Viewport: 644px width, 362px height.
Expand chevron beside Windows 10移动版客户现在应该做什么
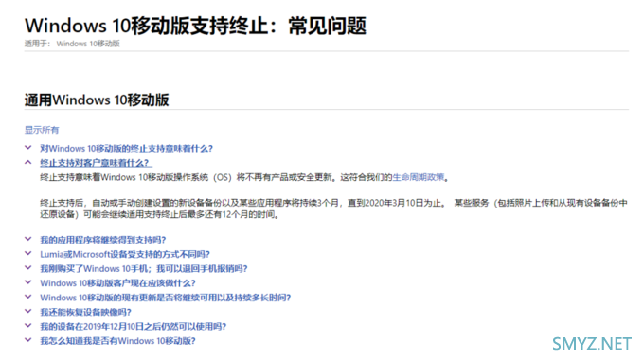pyautogui.click(x=27, y=281)
